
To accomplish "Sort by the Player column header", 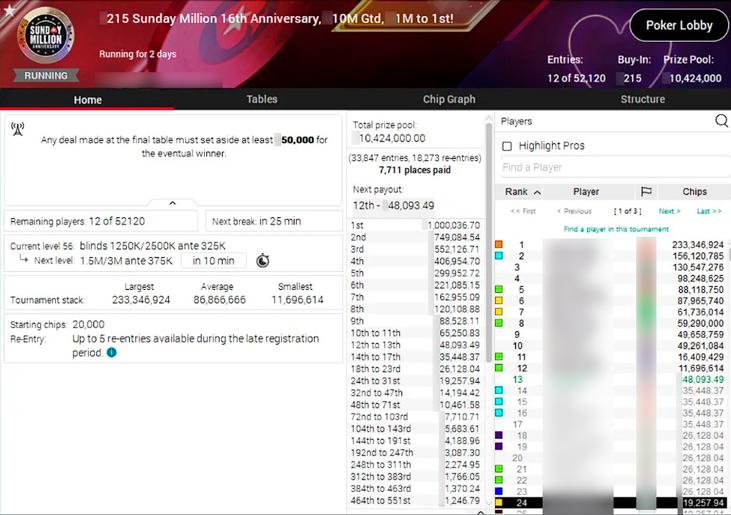I will 586,192.
